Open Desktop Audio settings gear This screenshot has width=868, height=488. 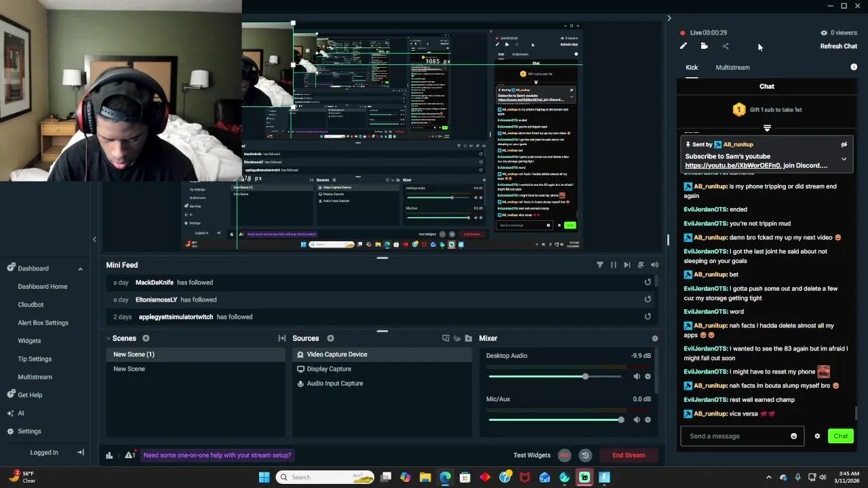(x=648, y=377)
